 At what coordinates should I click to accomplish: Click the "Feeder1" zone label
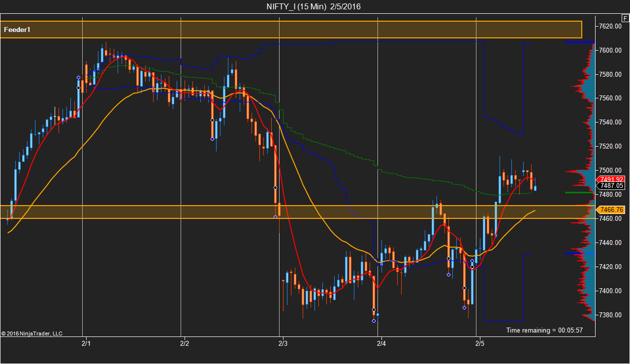point(17,30)
